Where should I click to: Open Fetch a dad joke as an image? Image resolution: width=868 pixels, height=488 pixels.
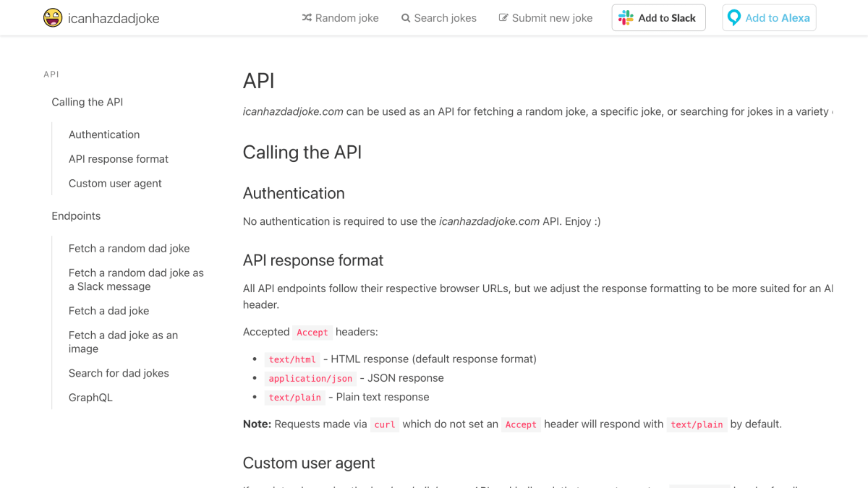coord(123,342)
